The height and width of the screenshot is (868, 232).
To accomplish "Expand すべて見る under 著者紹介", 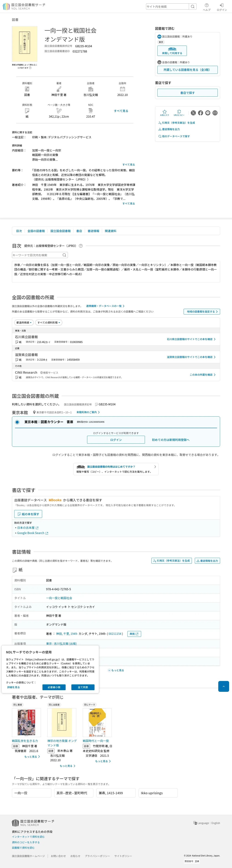I will [128, 204].
